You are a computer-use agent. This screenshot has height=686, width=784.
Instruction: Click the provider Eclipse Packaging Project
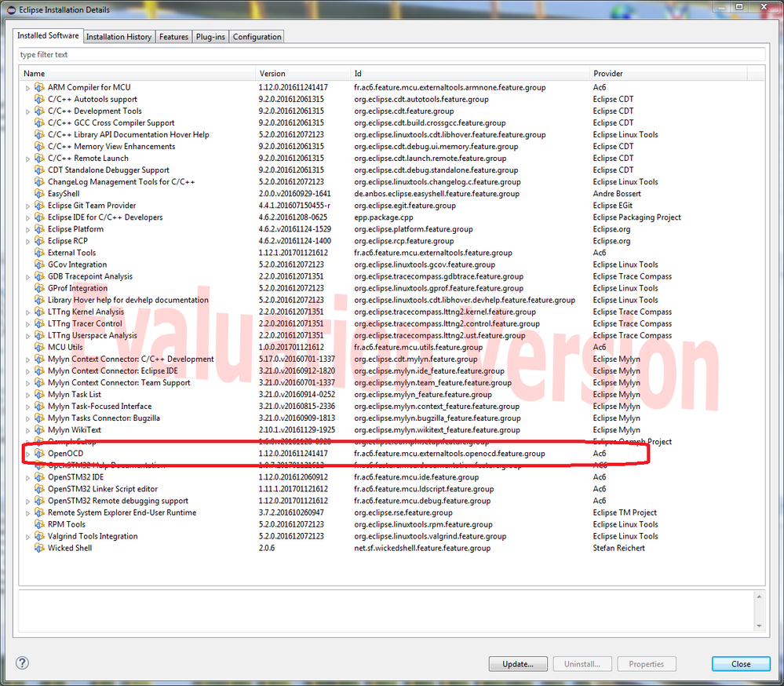[637, 217]
